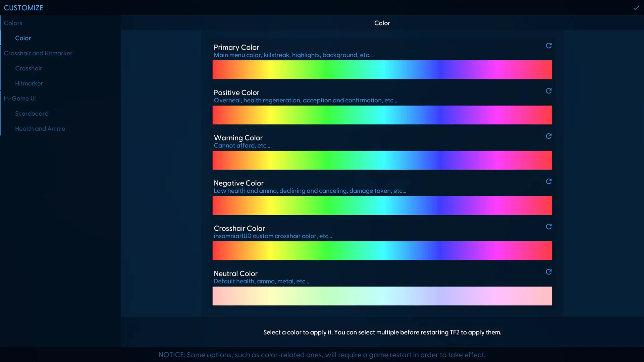Navigate to the Crosshair subsection
Screen dimensions: 644x362
point(28,68)
